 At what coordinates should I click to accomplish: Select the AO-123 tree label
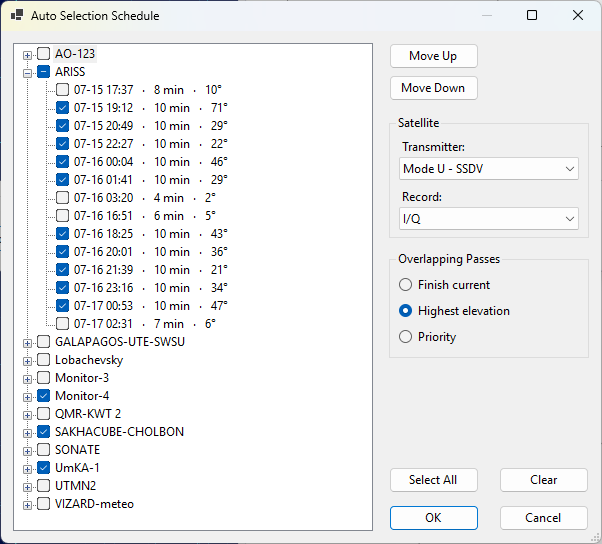pos(75,54)
